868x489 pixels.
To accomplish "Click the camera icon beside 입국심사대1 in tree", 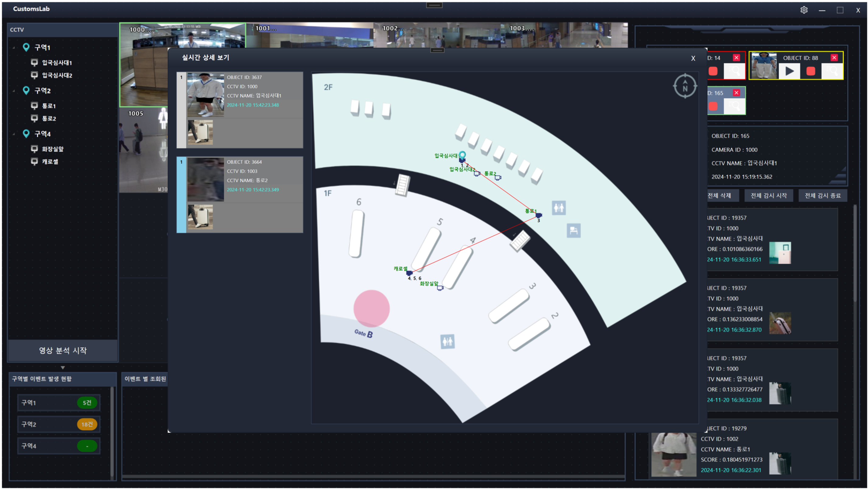I will click(x=34, y=62).
